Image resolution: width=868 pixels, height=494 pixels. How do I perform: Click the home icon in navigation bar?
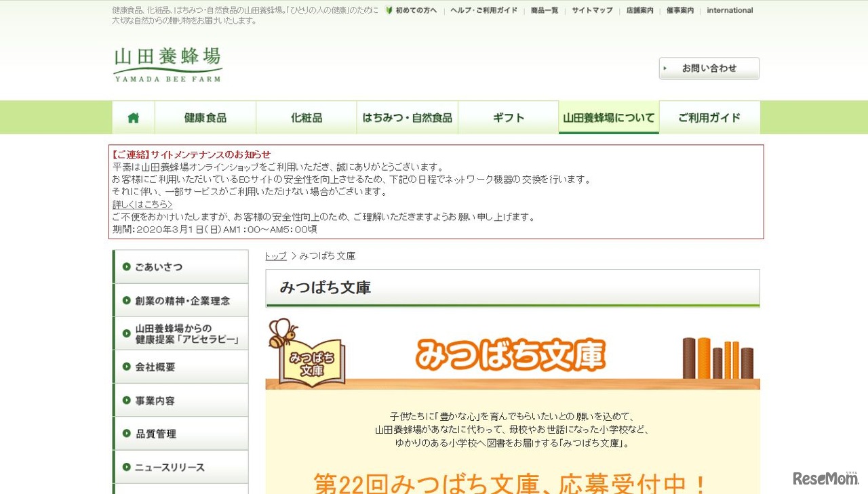[x=134, y=117]
